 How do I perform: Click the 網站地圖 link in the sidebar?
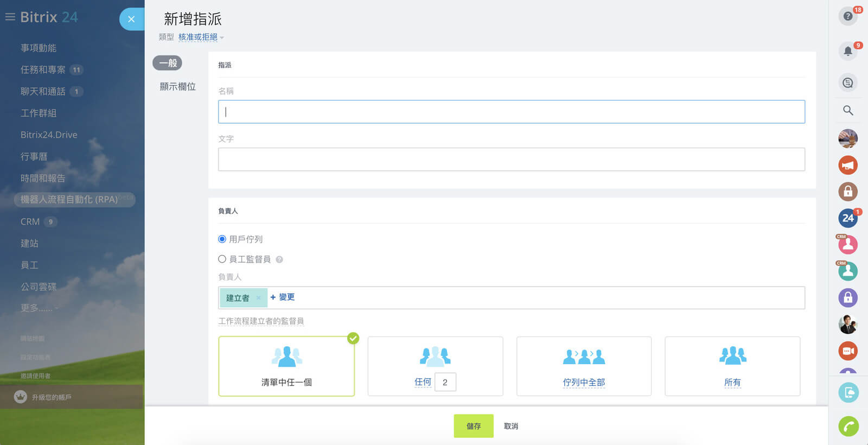coord(33,339)
